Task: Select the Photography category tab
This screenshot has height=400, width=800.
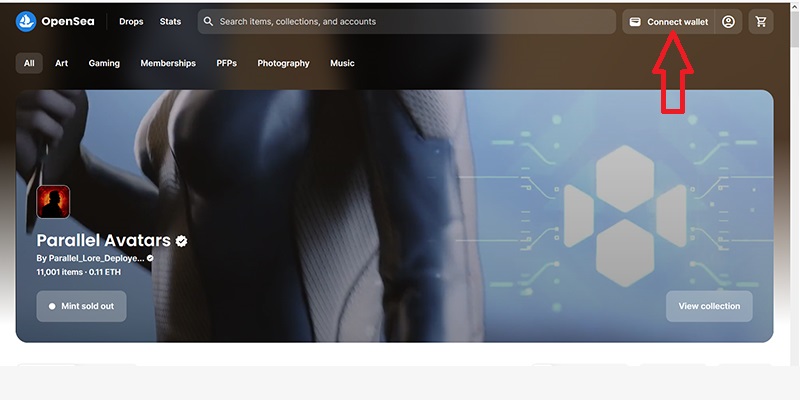Action: pyautogui.click(x=283, y=63)
